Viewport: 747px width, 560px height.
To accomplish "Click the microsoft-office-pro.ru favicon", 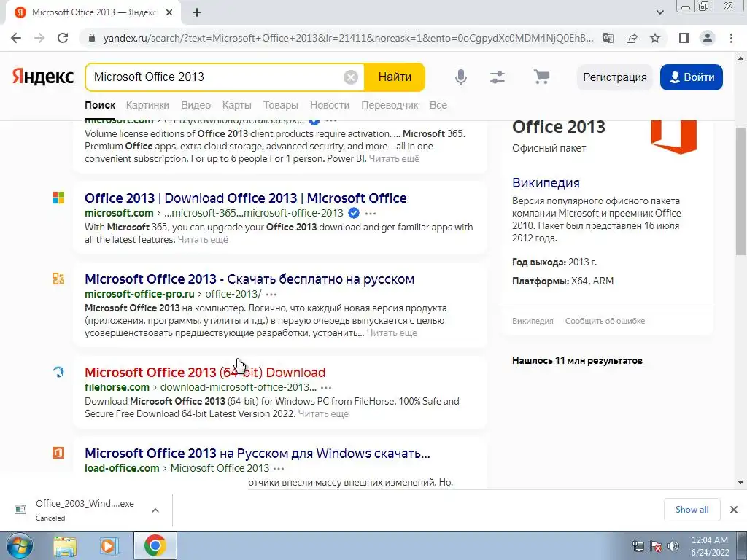I will pos(58,279).
